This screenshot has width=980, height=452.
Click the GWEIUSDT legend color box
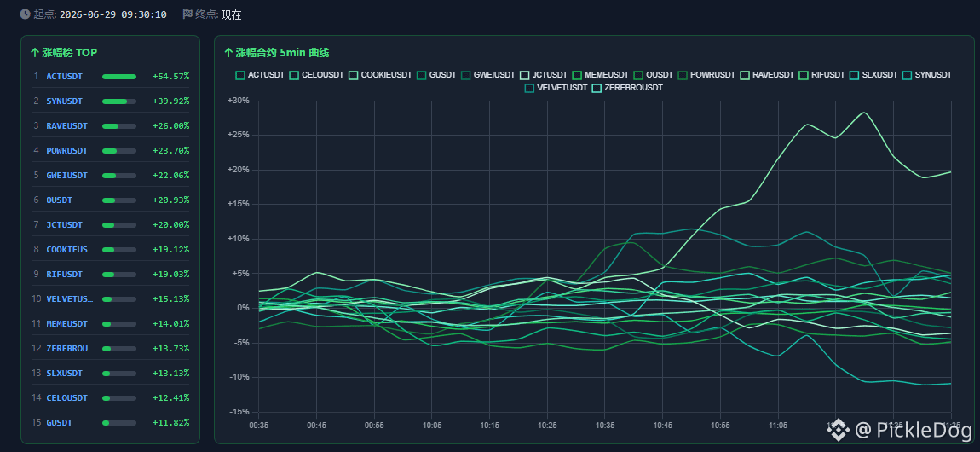(465, 75)
